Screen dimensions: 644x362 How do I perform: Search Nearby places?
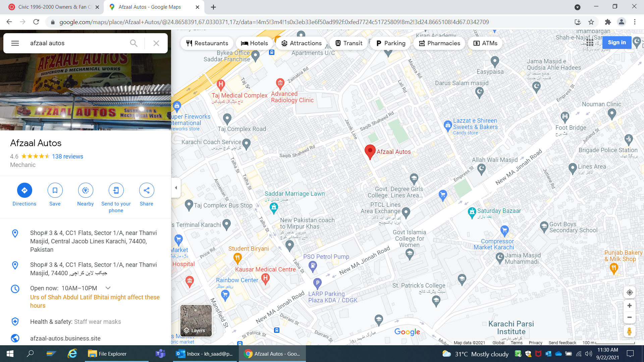pos(86,195)
